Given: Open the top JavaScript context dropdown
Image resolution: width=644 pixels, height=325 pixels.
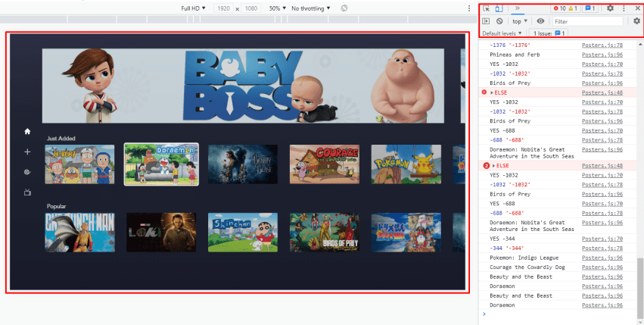Looking at the screenshot, I should [520, 21].
